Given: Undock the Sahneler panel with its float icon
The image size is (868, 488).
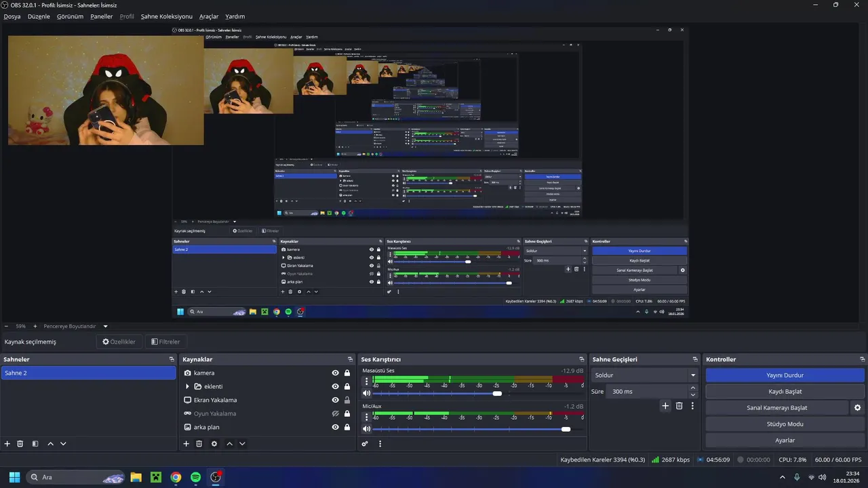Looking at the screenshot, I should [172, 359].
